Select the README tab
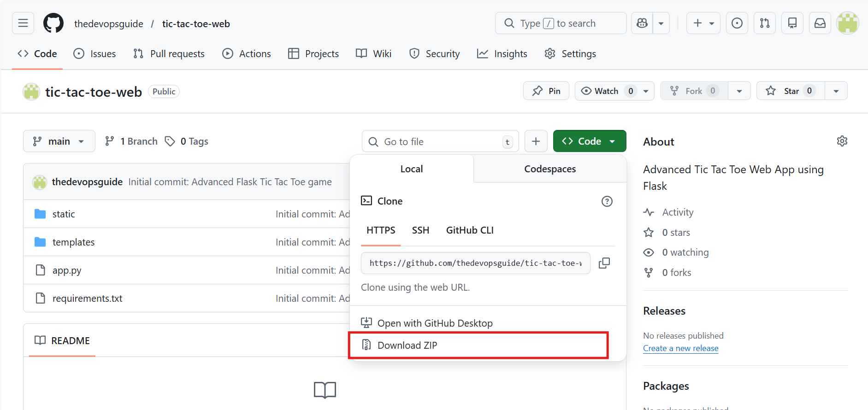This screenshot has width=868, height=410. click(62, 340)
